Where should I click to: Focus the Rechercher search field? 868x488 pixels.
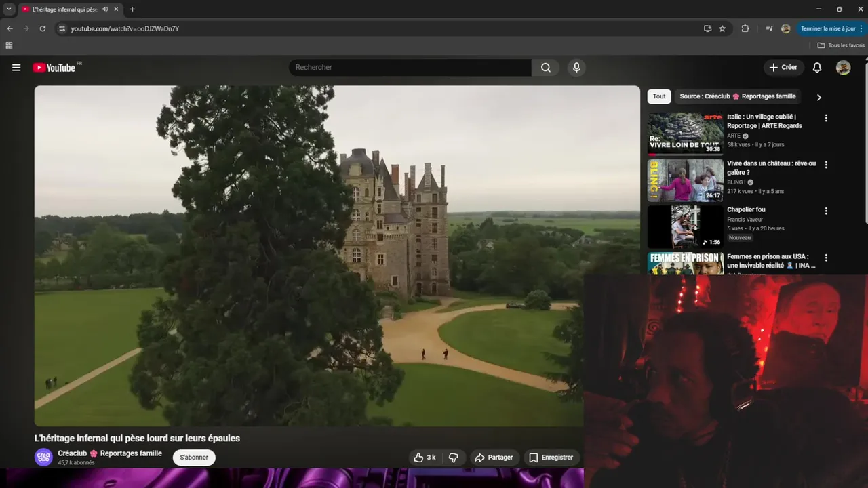coord(410,68)
